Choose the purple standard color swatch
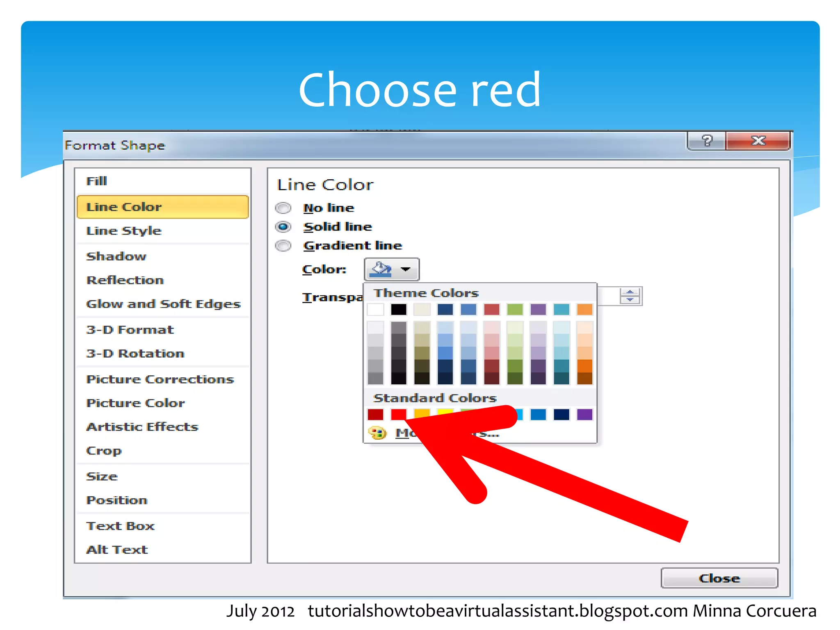 (x=584, y=415)
